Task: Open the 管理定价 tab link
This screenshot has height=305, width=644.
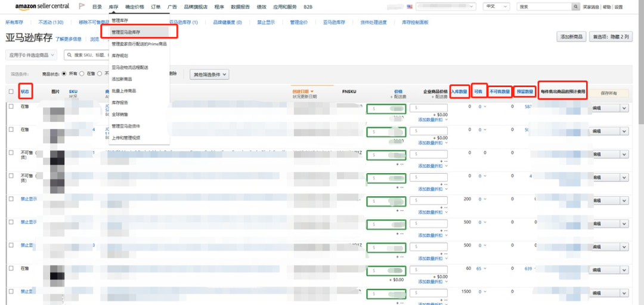Action: (x=299, y=22)
